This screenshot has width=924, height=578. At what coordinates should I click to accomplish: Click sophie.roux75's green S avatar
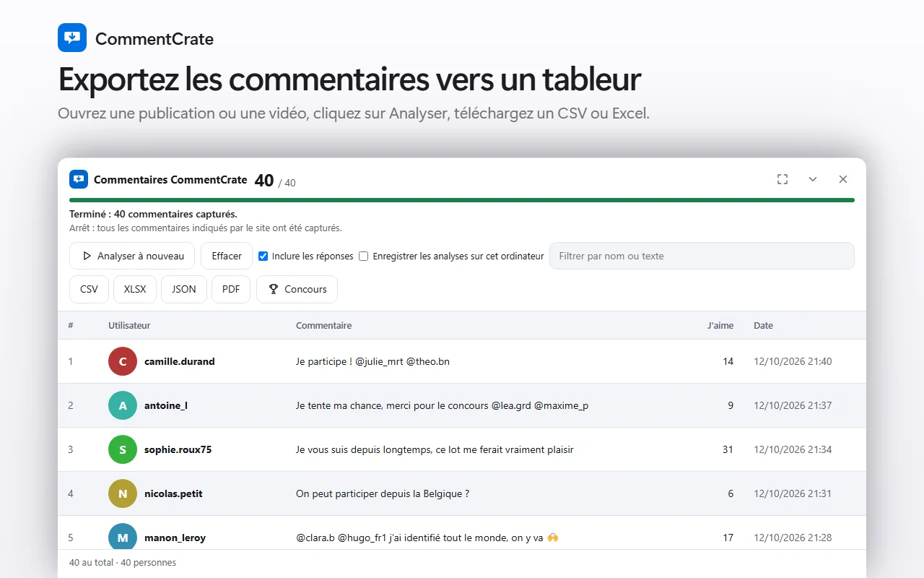pos(123,449)
